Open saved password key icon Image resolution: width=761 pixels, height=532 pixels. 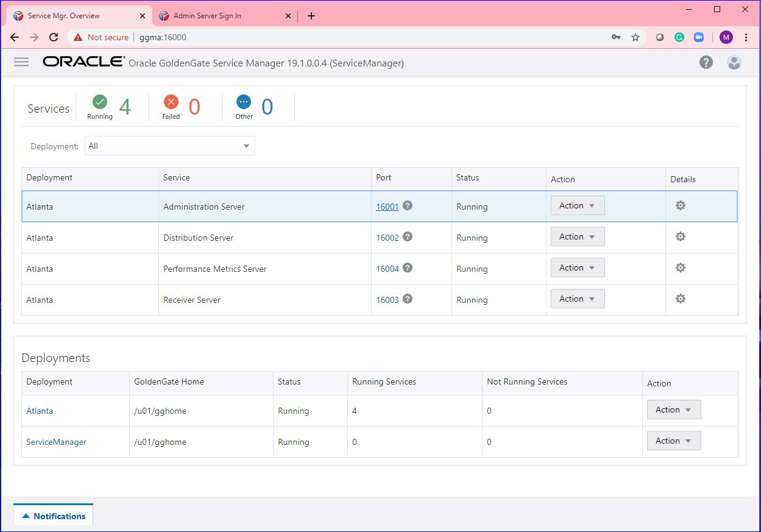616,37
